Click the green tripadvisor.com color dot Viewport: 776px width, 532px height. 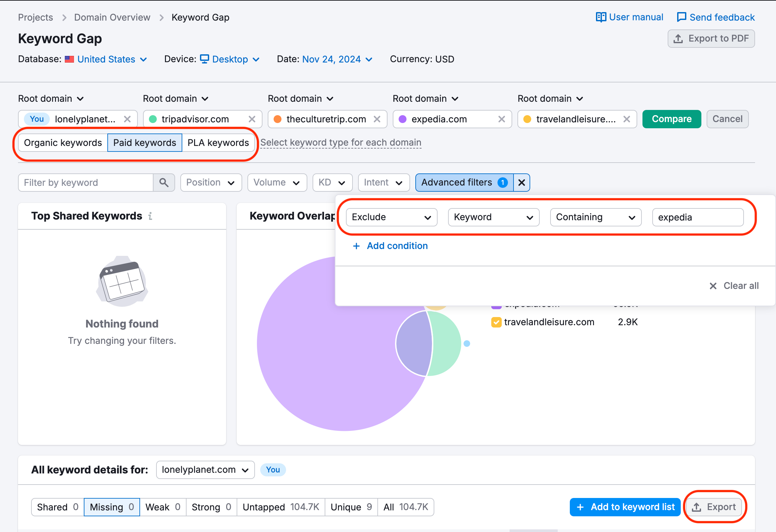[x=153, y=119]
